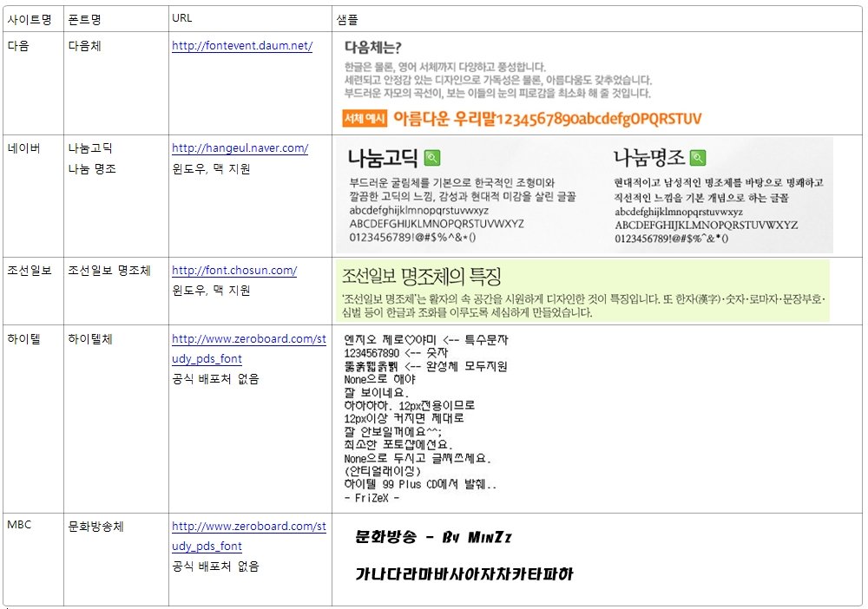
Task: Click 조선일보 명조체 in the 폰트명 column
Action: click(109, 271)
